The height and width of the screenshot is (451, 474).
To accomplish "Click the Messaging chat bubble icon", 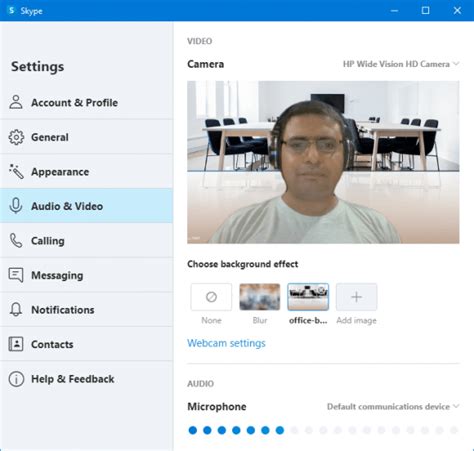I will 16,275.
